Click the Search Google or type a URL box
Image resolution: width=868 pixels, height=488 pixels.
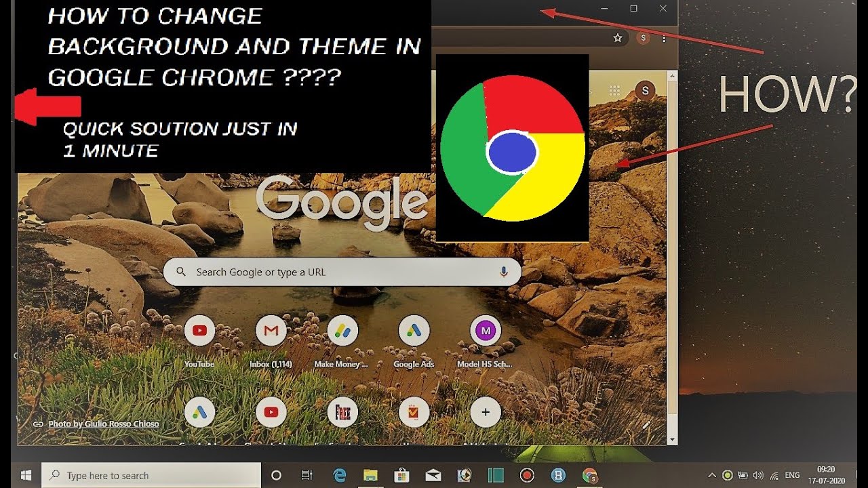[x=342, y=272]
